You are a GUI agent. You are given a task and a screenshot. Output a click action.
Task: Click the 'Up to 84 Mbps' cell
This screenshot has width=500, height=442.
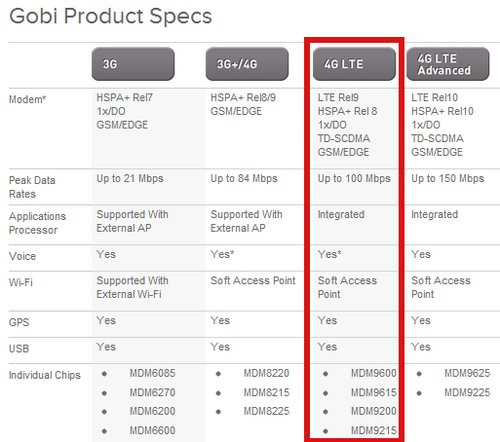click(244, 179)
